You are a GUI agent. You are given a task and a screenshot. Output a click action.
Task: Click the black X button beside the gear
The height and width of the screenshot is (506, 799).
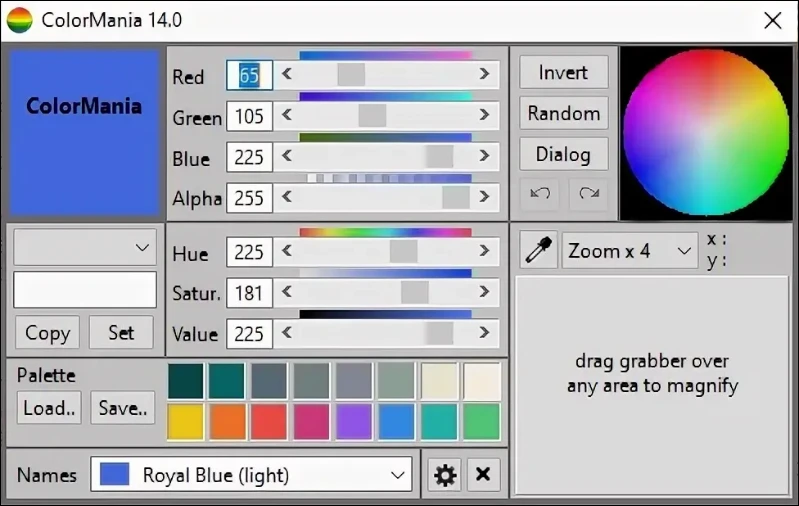point(483,475)
